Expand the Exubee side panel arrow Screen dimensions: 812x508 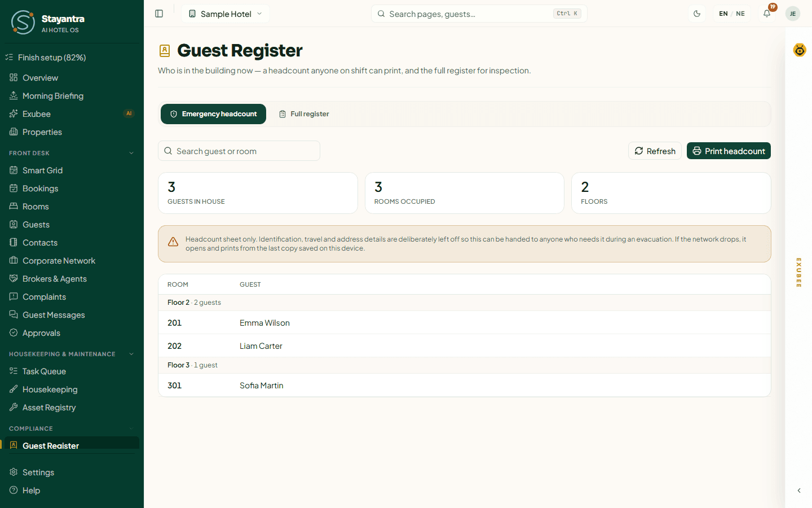pyautogui.click(x=799, y=491)
